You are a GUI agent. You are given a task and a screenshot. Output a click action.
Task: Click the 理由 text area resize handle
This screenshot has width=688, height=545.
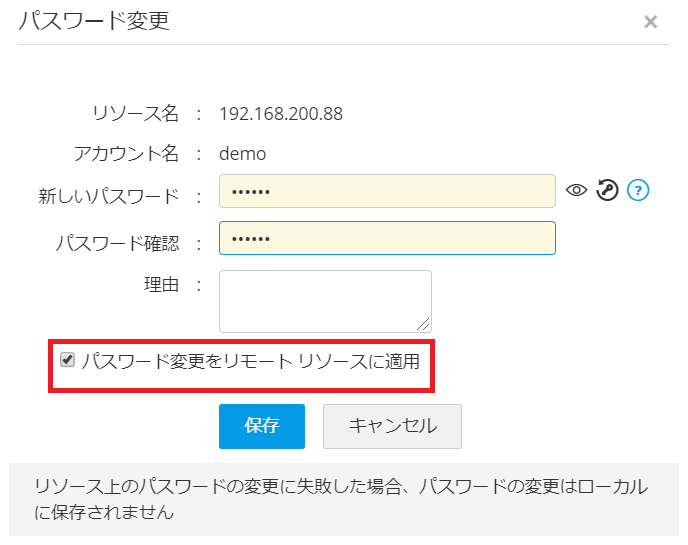click(x=424, y=324)
